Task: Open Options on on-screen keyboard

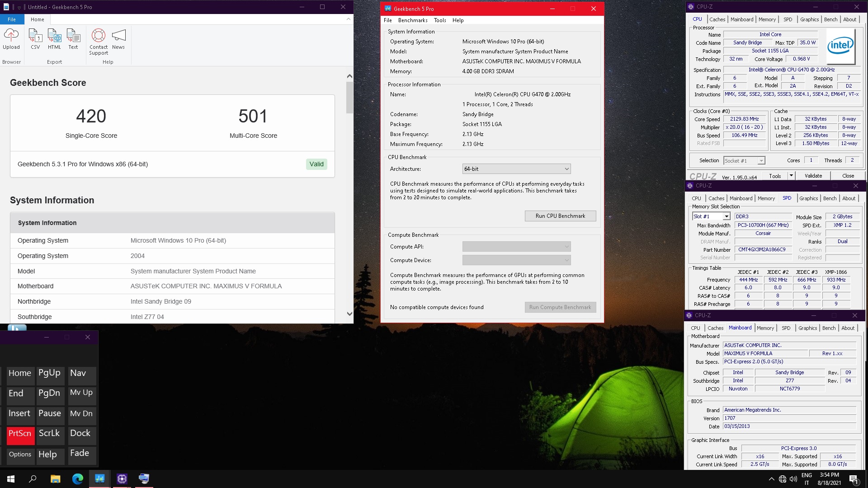Action: coord(20,455)
